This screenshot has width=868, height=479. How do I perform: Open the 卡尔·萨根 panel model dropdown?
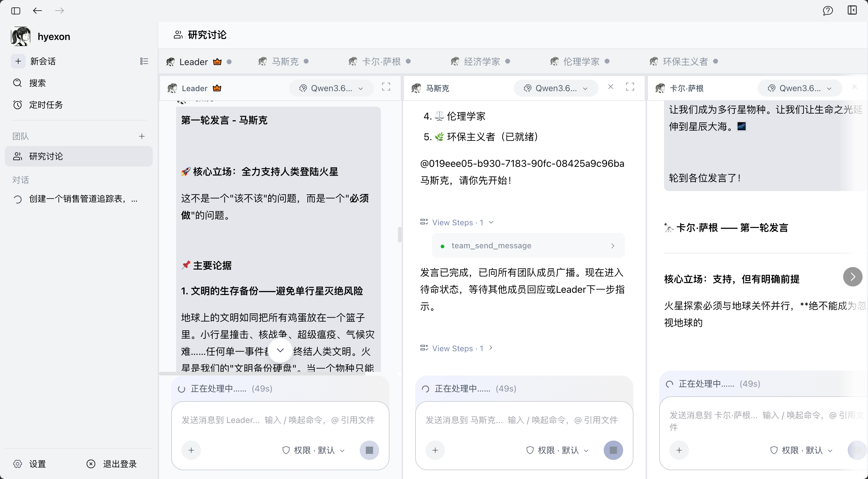(x=800, y=88)
